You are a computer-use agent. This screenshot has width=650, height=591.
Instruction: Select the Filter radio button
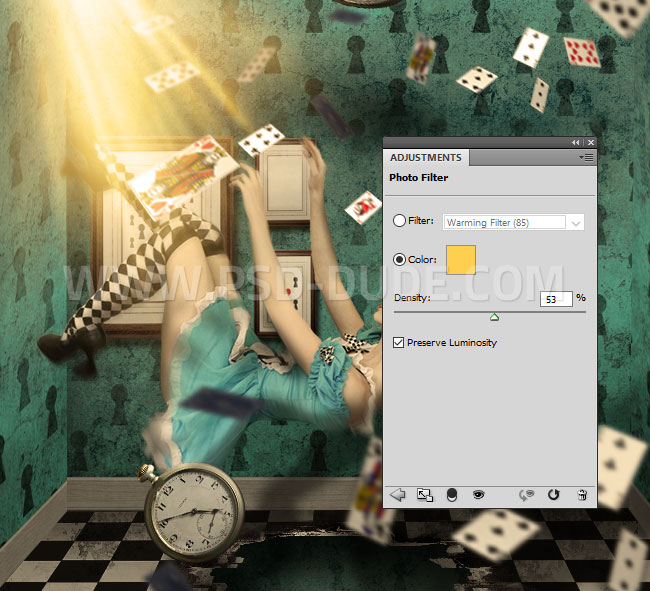pyautogui.click(x=399, y=220)
